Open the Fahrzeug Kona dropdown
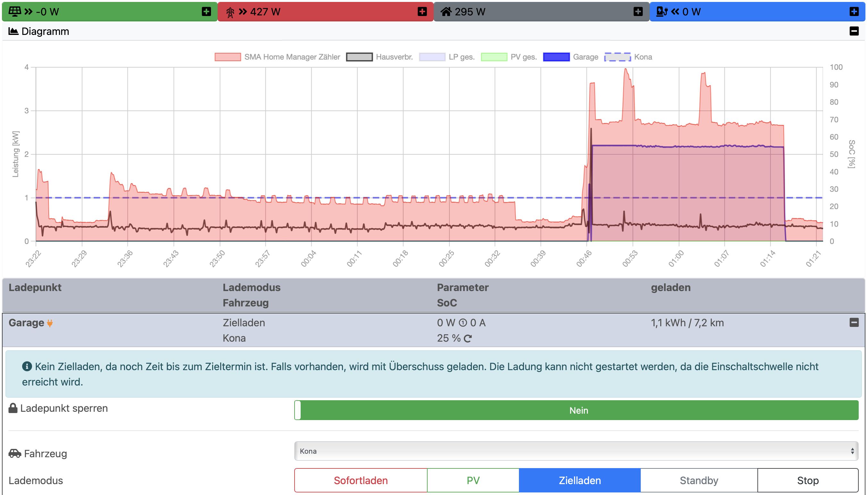The width and height of the screenshot is (868, 495). click(576, 451)
